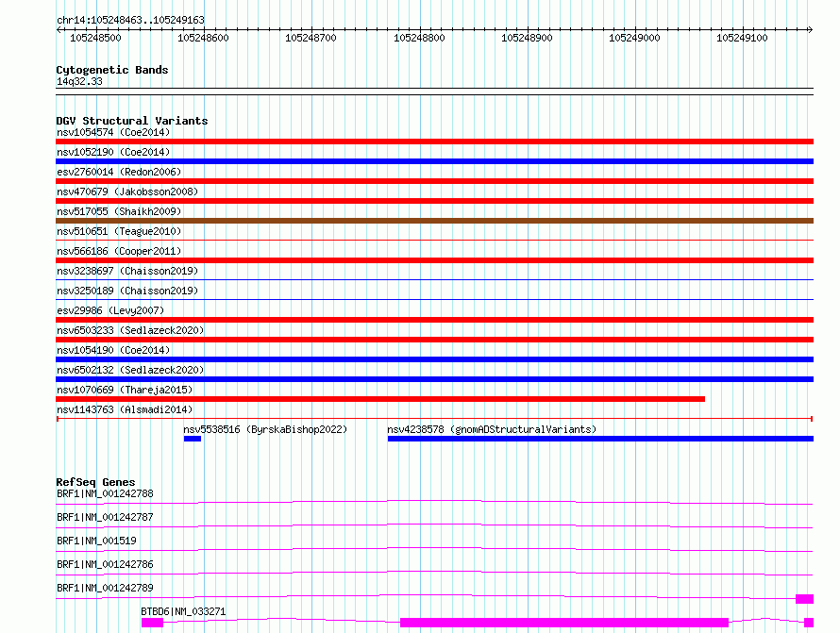
Task: Click the red nsv1054574 (Coe2014) variant bar
Action: click(434, 142)
